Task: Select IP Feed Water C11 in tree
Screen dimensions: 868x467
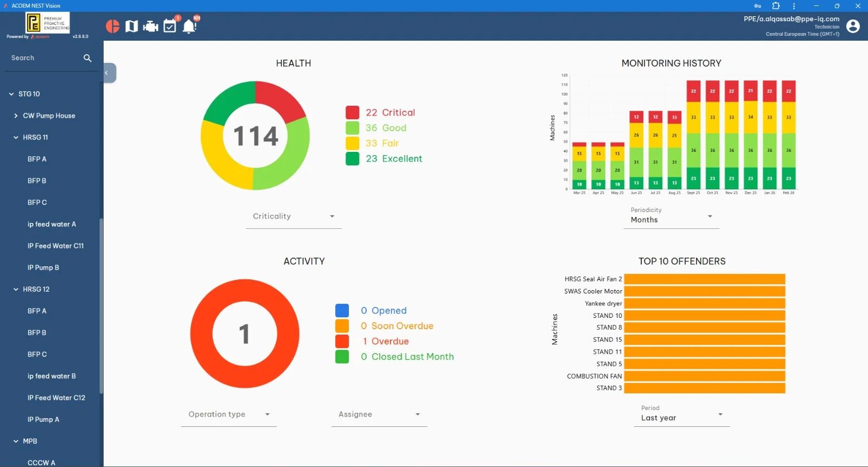Action: (x=55, y=246)
